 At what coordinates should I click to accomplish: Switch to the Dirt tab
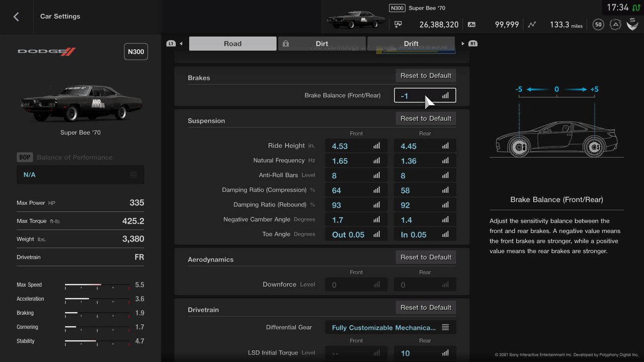[x=322, y=44]
